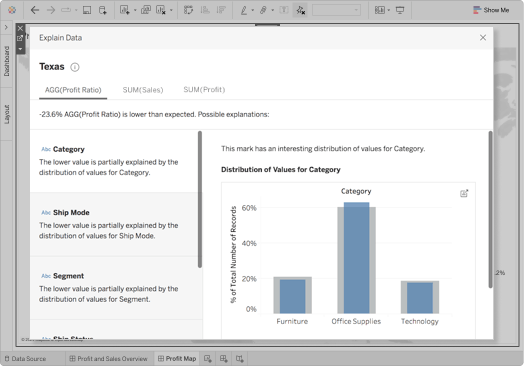This screenshot has height=366, width=524.
Task: Click the Add new data source icon
Action: (x=103, y=10)
